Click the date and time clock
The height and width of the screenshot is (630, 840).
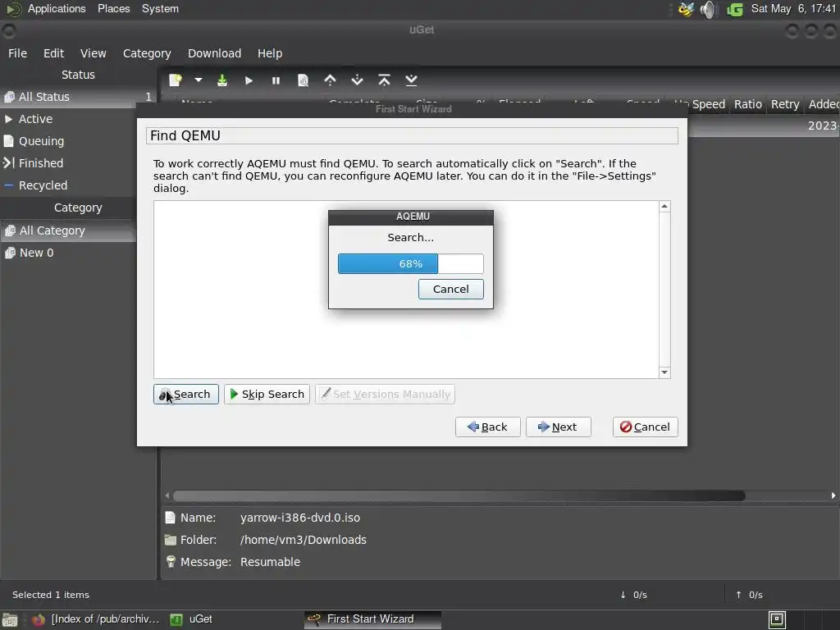coord(793,8)
